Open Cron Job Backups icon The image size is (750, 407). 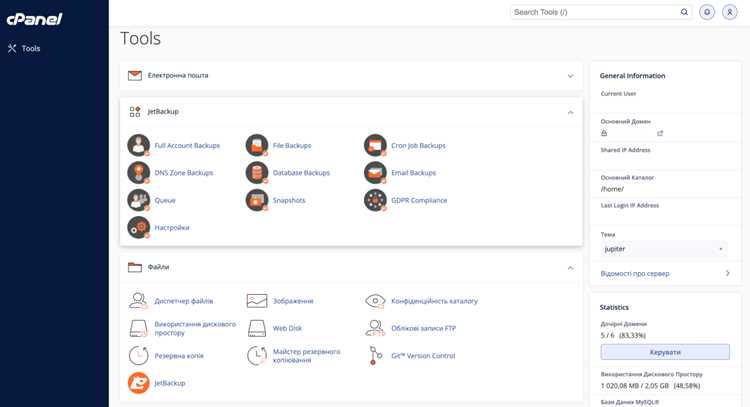375,145
